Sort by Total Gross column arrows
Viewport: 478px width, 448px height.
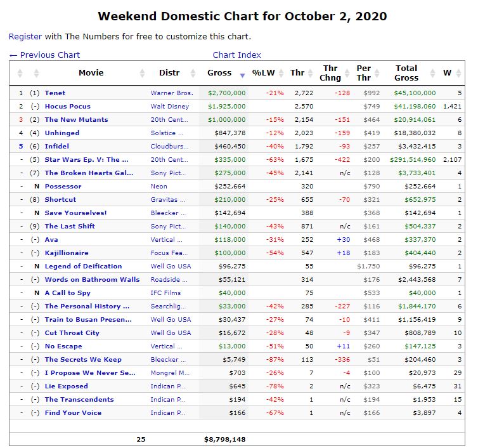pos(432,73)
